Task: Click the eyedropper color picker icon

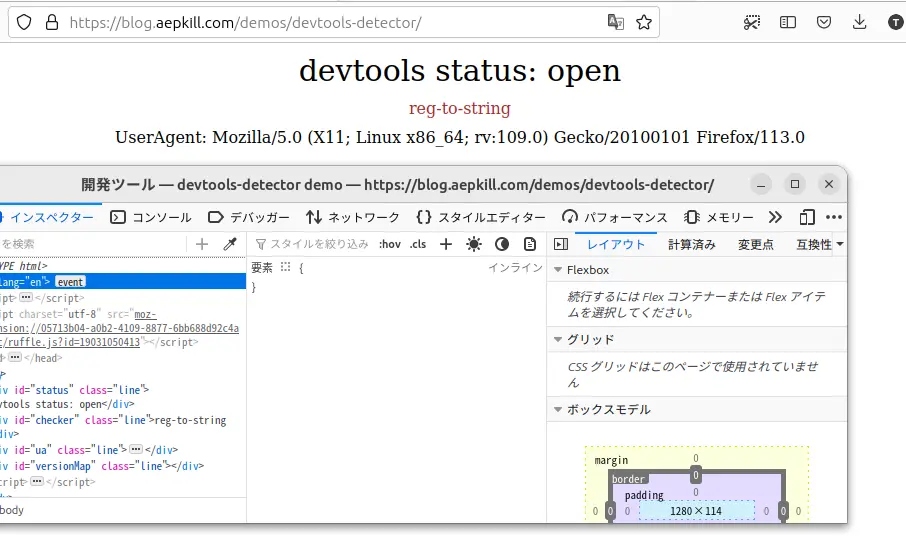Action: coord(229,244)
